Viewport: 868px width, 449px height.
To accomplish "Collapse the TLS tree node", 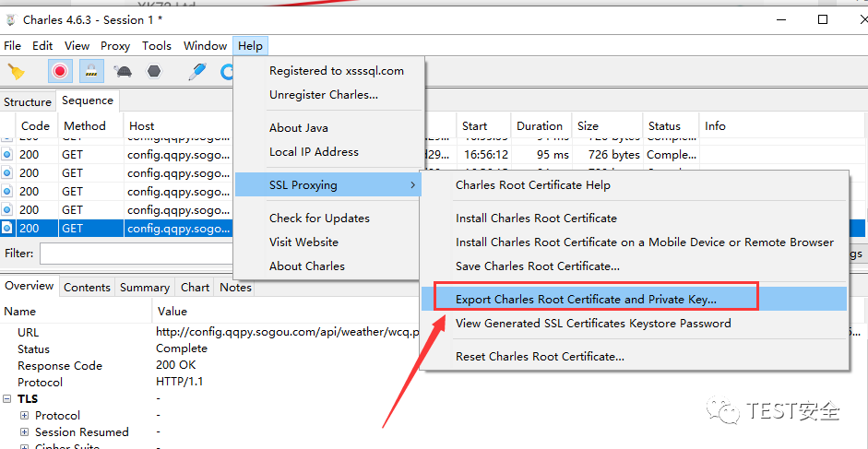I will click(x=7, y=398).
